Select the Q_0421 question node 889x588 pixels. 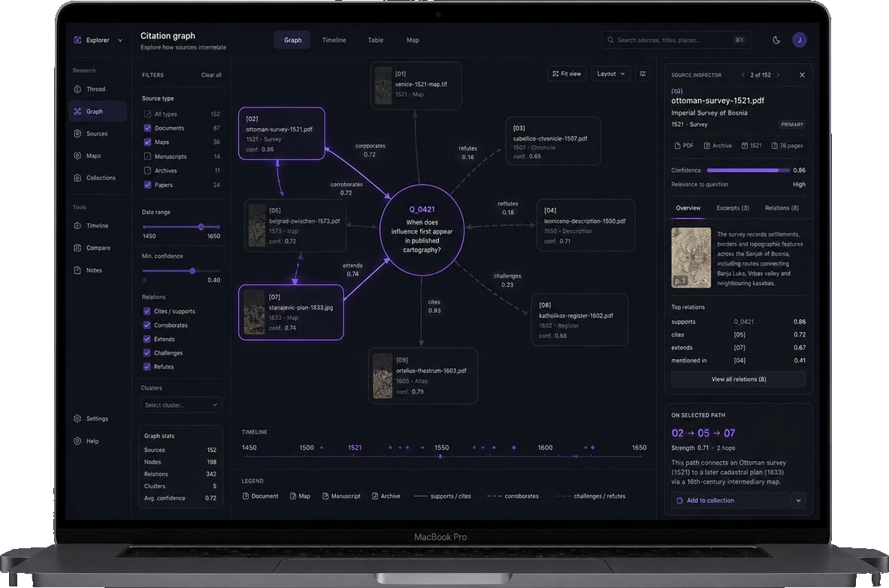422,230
